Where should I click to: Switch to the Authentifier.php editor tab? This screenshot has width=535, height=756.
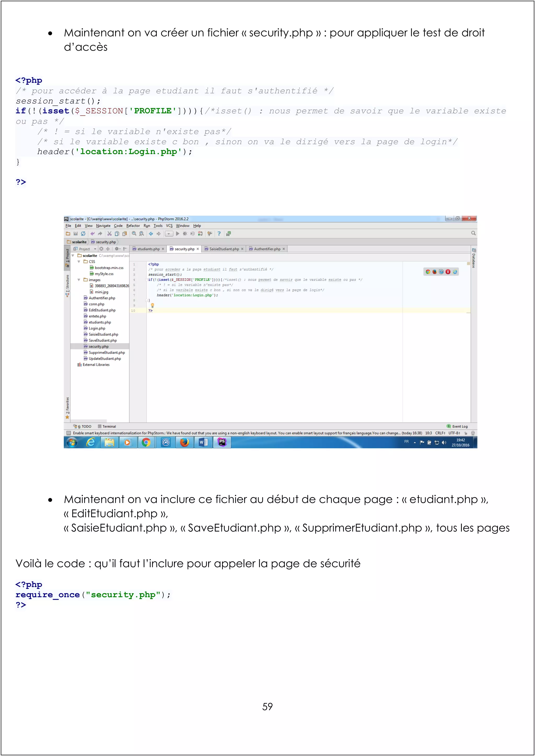tap(267, 249)
